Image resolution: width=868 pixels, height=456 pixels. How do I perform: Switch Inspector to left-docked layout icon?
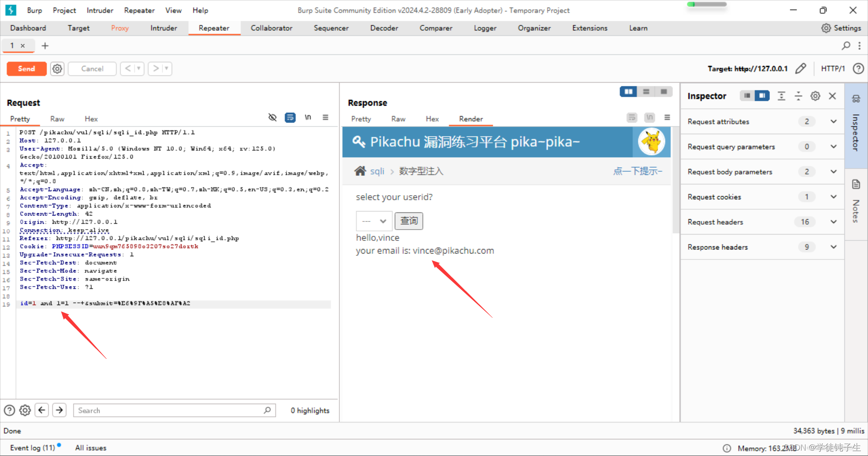pyautogui.click(x=747, y=96)
